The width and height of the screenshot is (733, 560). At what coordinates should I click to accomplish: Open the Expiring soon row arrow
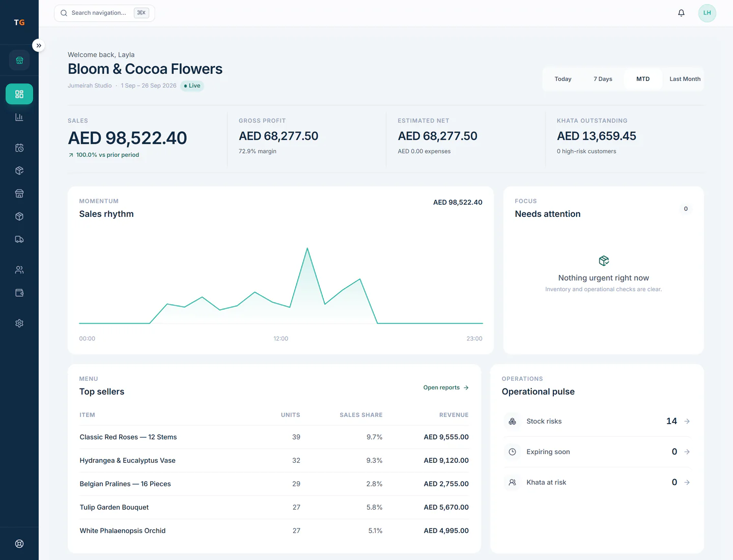[x=687, y=452]
